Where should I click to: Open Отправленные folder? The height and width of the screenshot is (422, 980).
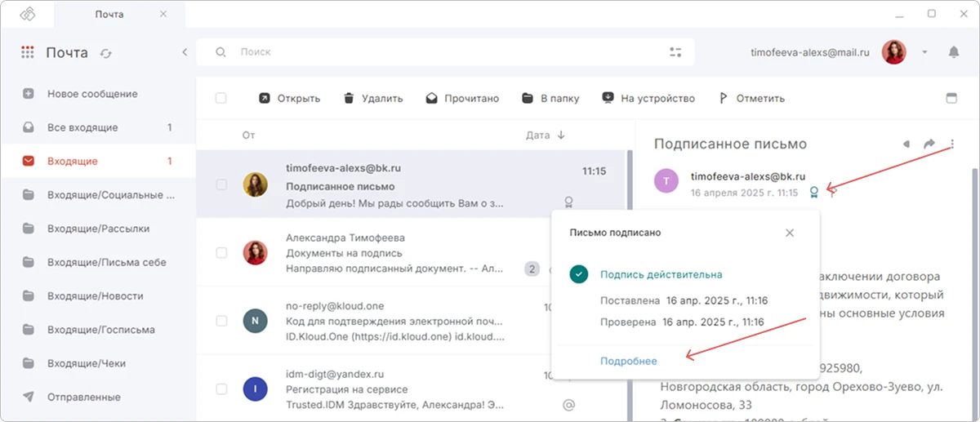click(x=98, y=397)
